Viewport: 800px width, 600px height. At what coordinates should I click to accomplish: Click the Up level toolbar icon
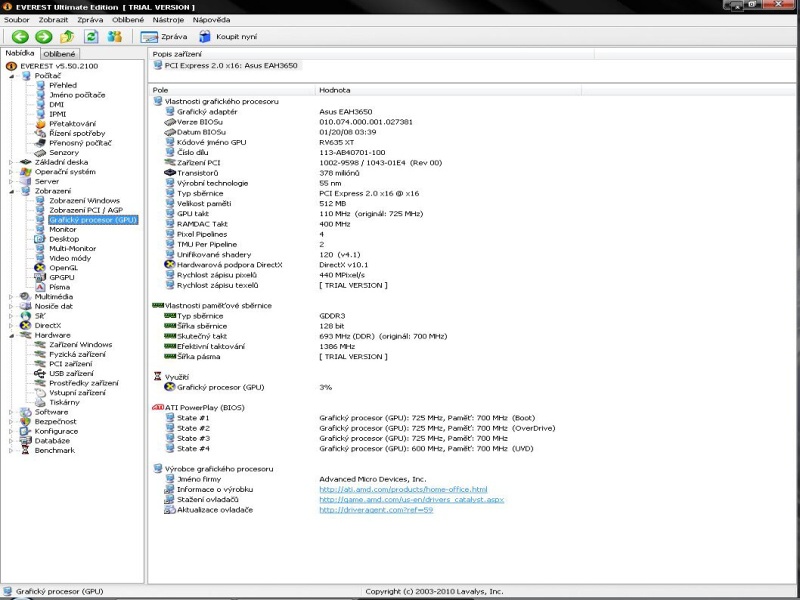pyautogui.click(x=67, y=37)
